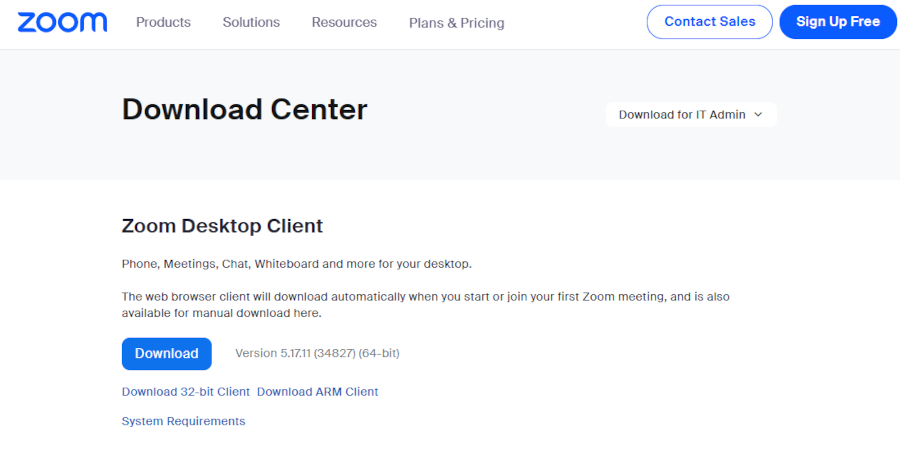900x450 pixels.
Task: Open the Download 32-bit Client link
Action: tap(186, 392)
